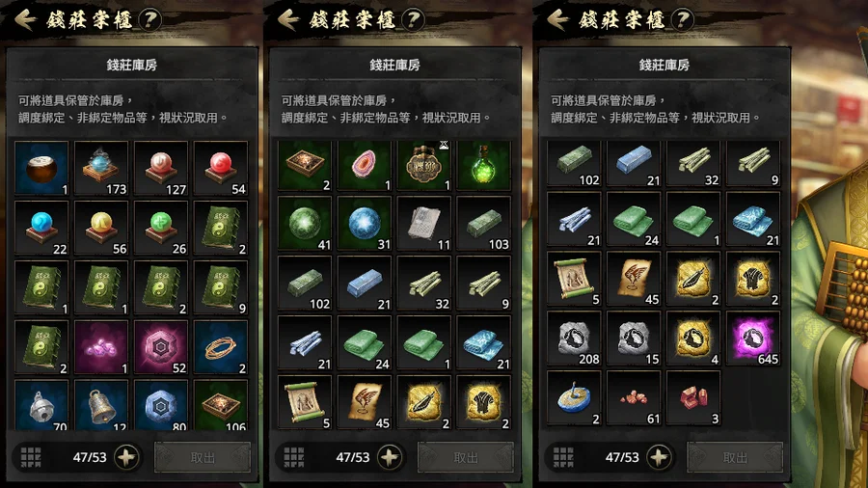Open the help question mark in the middle panel
This screenshot has height=488, width=868.
coord(412,20)
